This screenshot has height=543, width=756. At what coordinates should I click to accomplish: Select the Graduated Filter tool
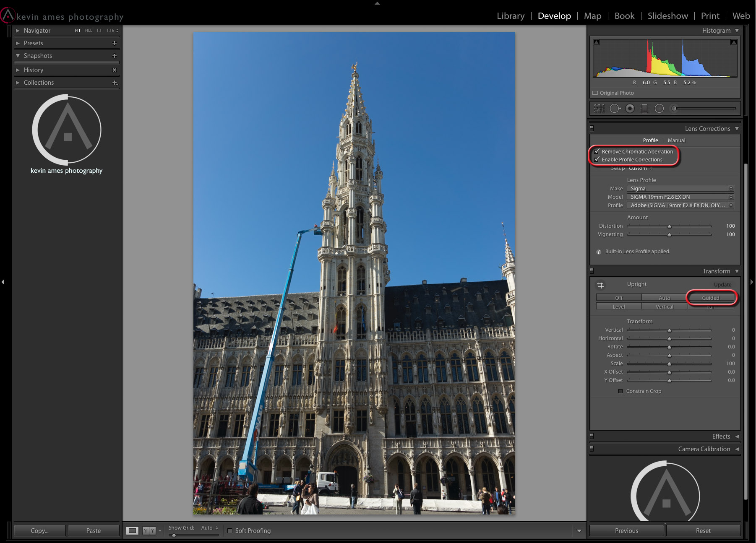[645, 109]
